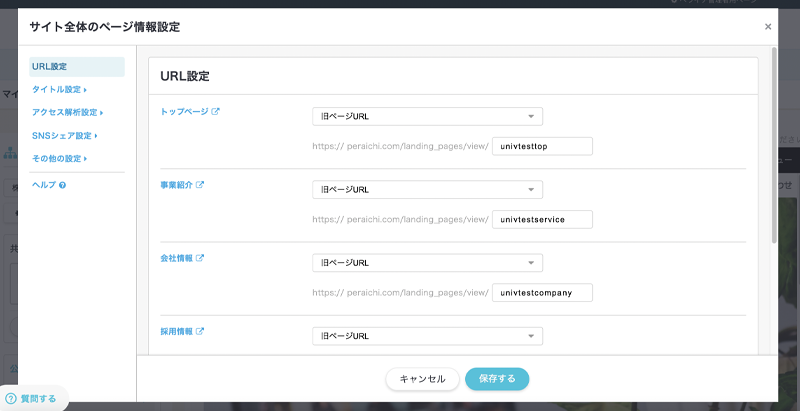
Task: Select URL設定 in the sidebar
Action: click(50, 67)
